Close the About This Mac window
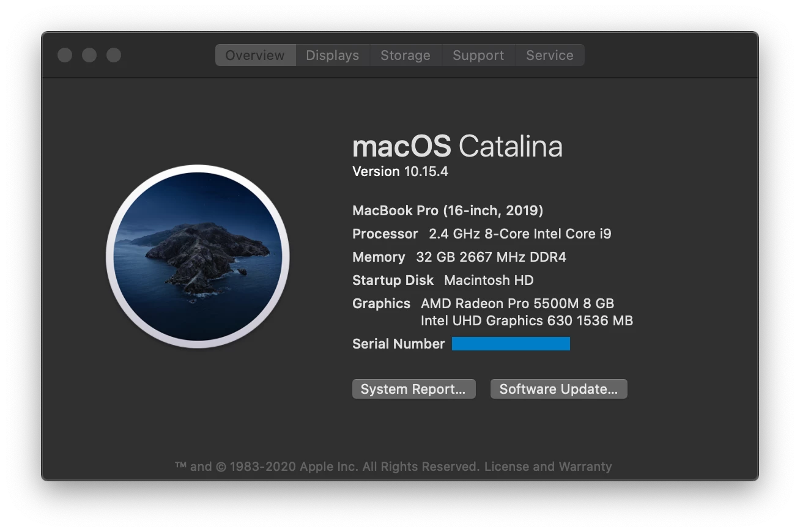The image size is (800, 532). 65,55
